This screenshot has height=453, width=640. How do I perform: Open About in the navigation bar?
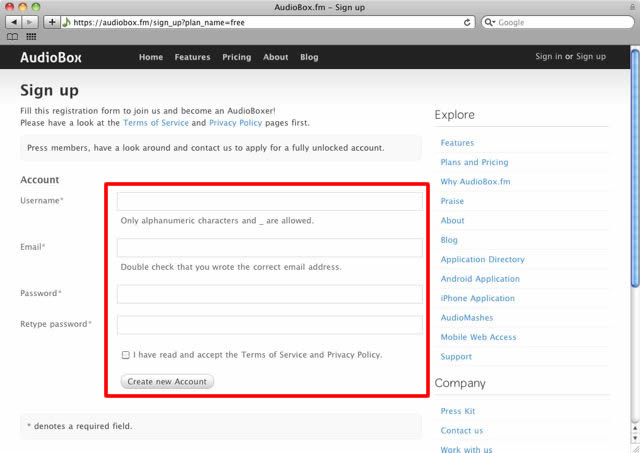click(x=276, y=57)
